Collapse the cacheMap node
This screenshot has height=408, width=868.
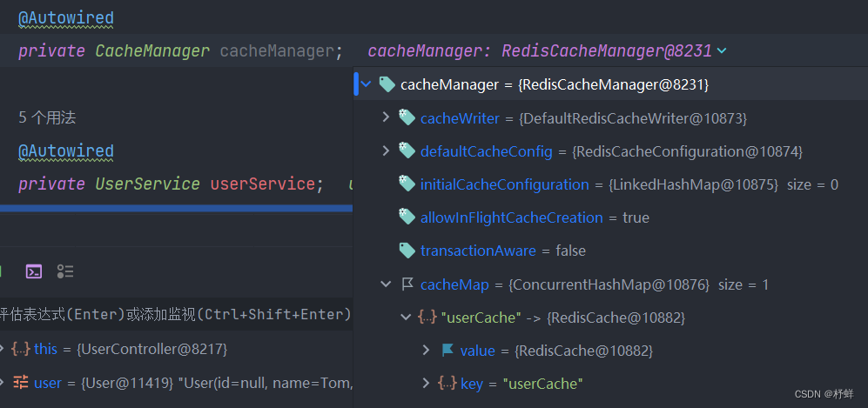(x=387, y=284)
